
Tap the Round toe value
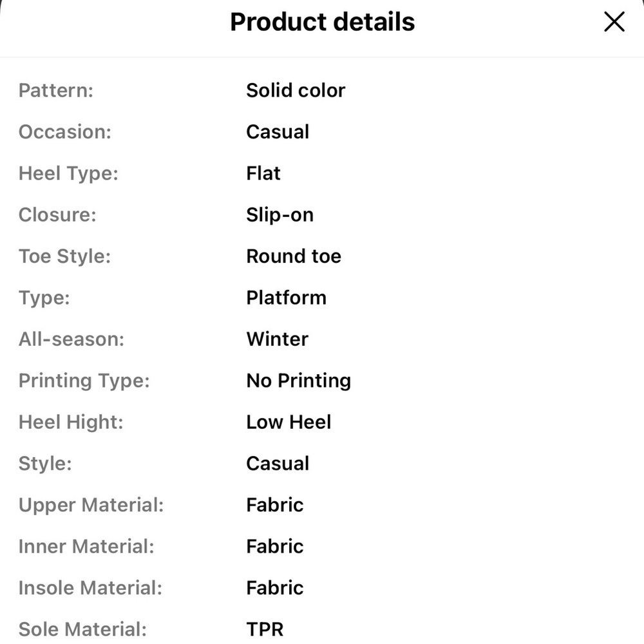tap(294, 256)
